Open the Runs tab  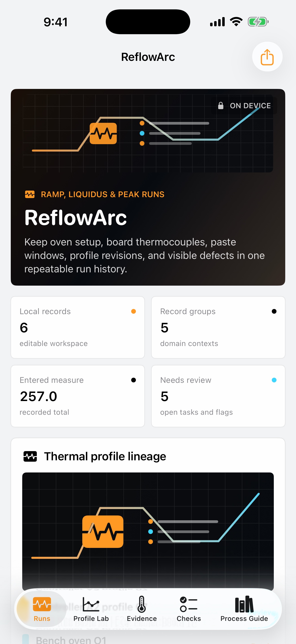[42, 609]
